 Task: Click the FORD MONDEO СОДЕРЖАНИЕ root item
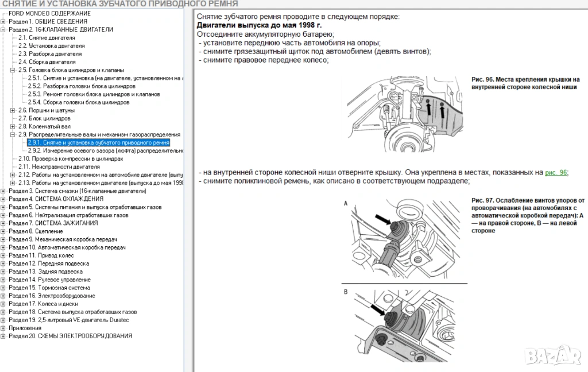point(49,13)
